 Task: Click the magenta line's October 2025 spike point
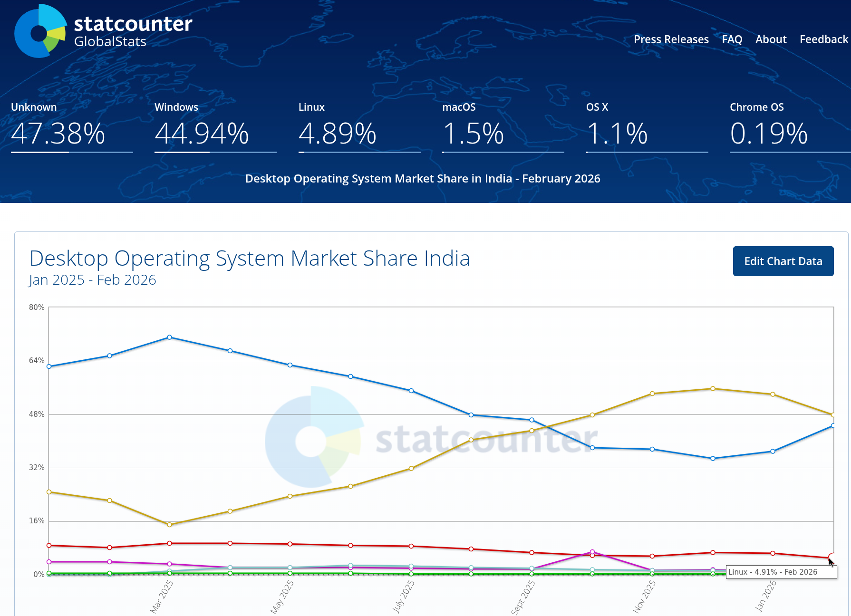click(x=592, y=552)
